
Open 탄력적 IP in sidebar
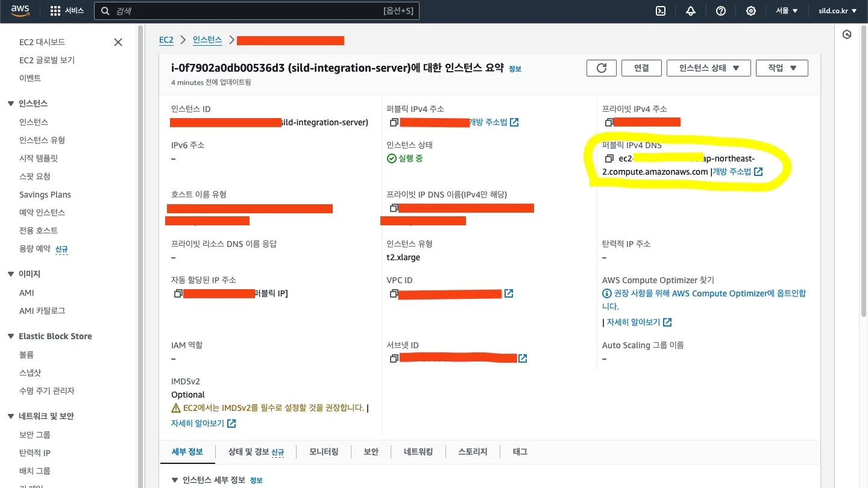click(35, 453)
